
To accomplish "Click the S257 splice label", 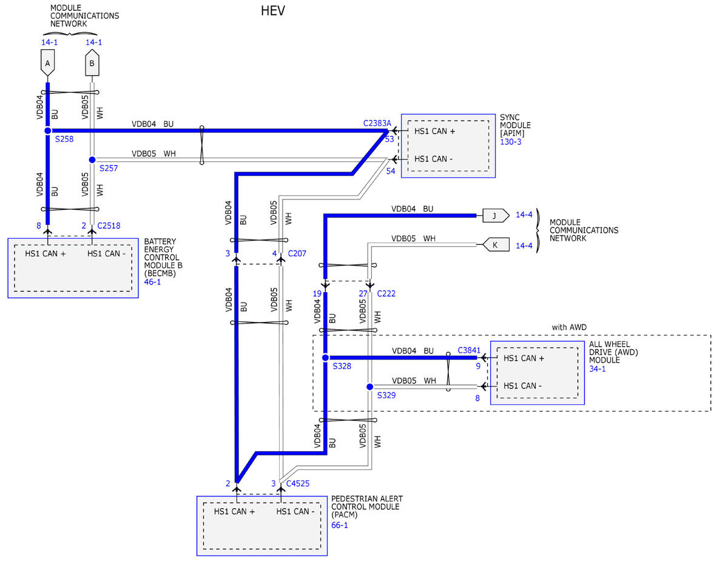I will (x=109, y=168).
